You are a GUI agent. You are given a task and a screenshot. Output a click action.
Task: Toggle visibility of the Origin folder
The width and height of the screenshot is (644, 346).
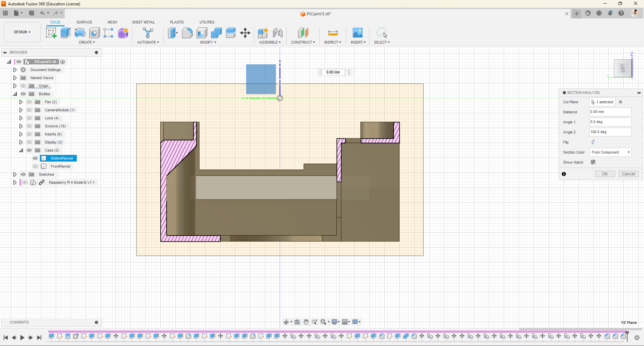click(23, 86)
